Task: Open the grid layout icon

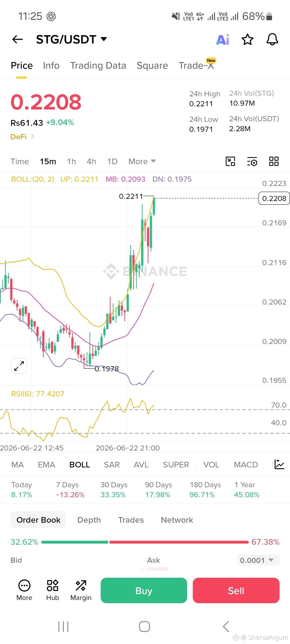Action: [x=274, y=162]
